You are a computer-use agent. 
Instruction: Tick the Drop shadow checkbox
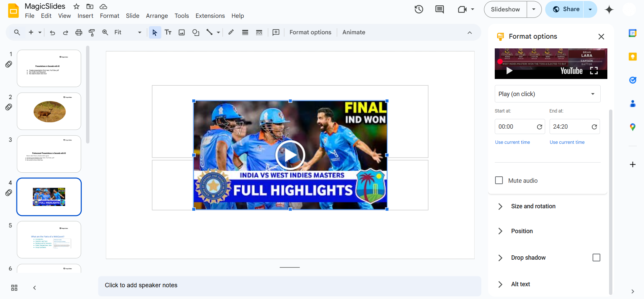596,258
